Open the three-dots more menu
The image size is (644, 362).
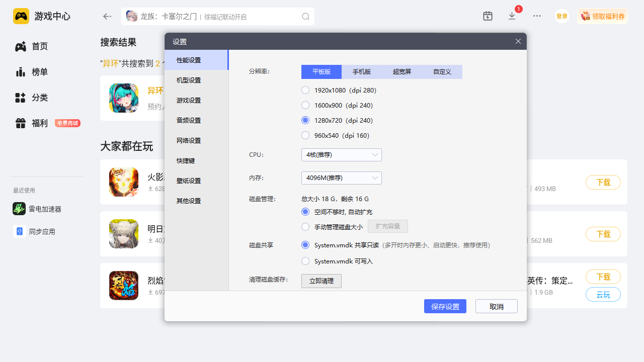click(x=537, y=16)
